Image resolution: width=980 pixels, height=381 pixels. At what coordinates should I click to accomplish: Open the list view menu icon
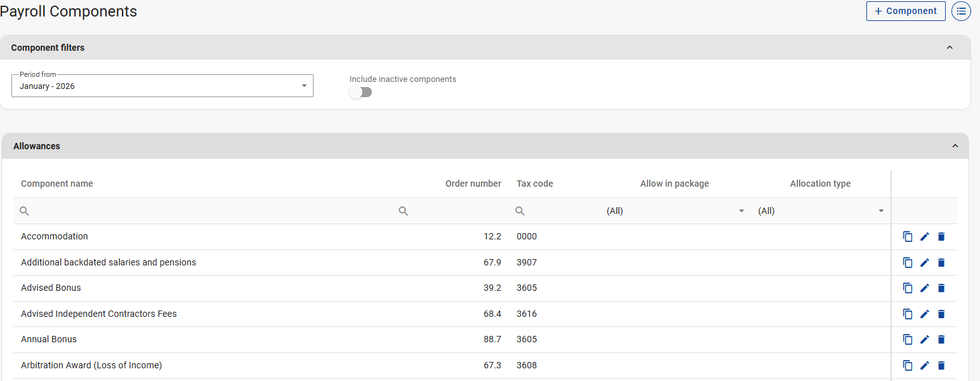pyautogui.click(x=961, y=11)
